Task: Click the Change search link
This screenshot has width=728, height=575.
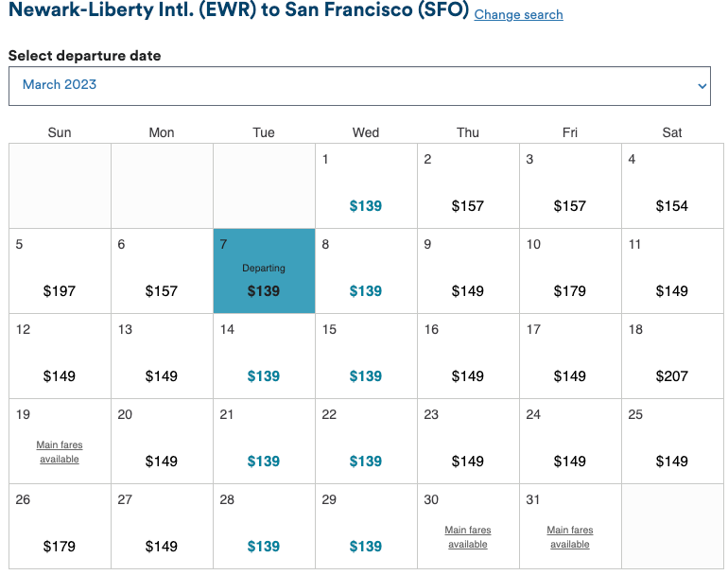Action: 519,15
